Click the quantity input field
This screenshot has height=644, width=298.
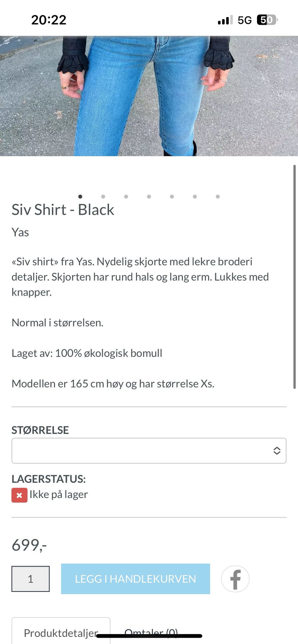(x=30, y=579)
